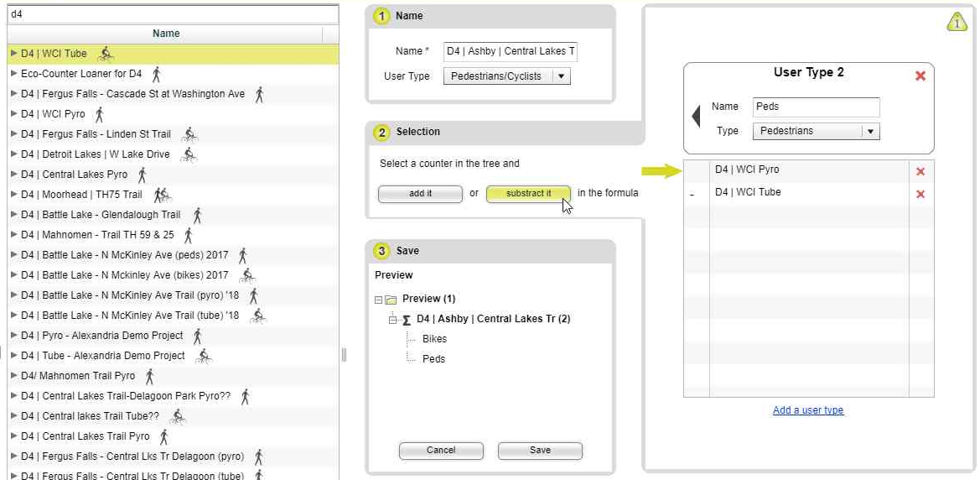Click the Save button
Viewport: 980px width, 480px height.
click(540, 451)
